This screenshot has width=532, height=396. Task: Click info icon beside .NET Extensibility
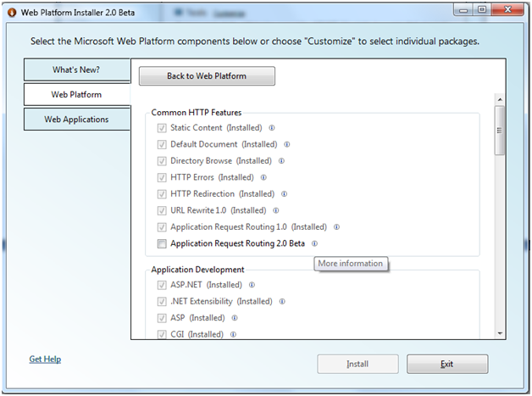[x=282, y=301]
